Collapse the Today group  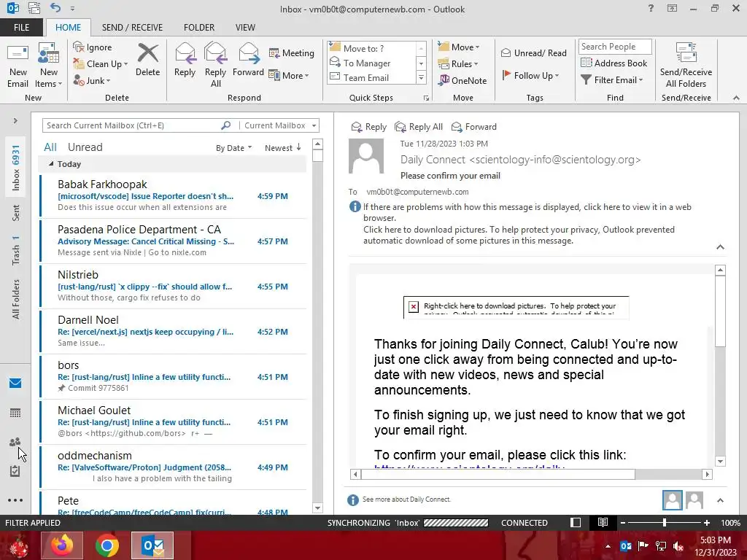[x=51, y=164]
